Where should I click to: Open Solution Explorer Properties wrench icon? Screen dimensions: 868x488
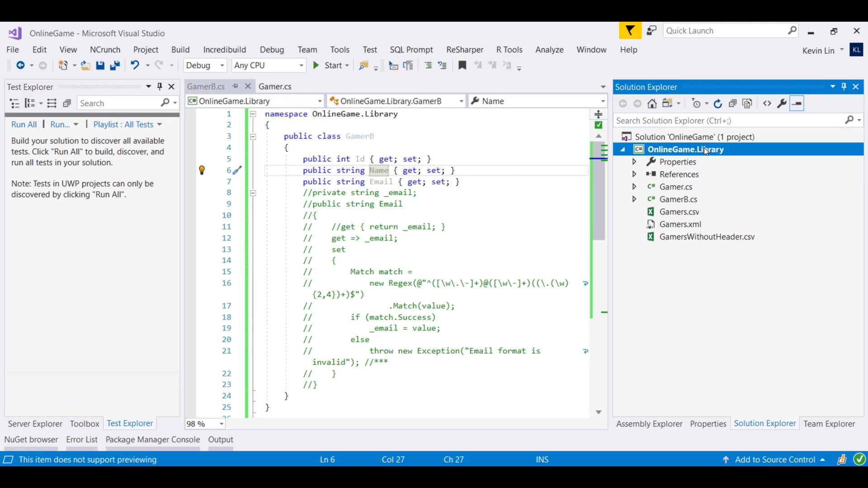coord(782,103)
